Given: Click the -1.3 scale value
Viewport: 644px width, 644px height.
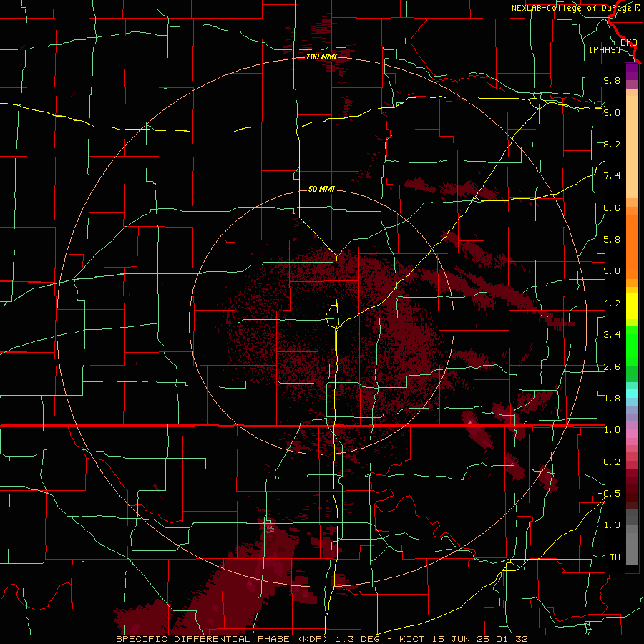Looking at the screenshot, I should coord(609,525).
